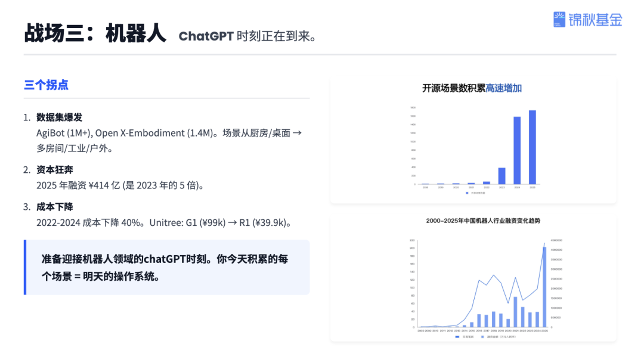The height and width of the screenshot is (360, 644).
Task: Click the 融资金额 legend marker
Action: click(482, 336)
